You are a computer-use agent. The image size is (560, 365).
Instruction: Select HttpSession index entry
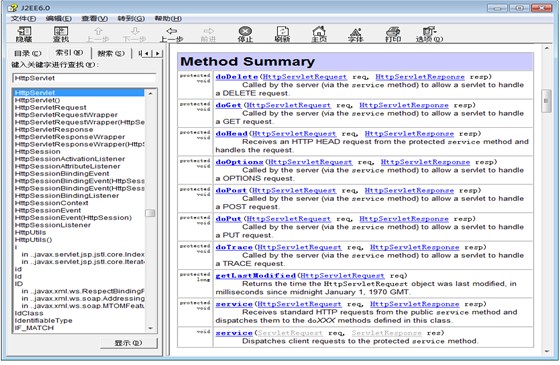pyautogui.click(x=38, y=151)
